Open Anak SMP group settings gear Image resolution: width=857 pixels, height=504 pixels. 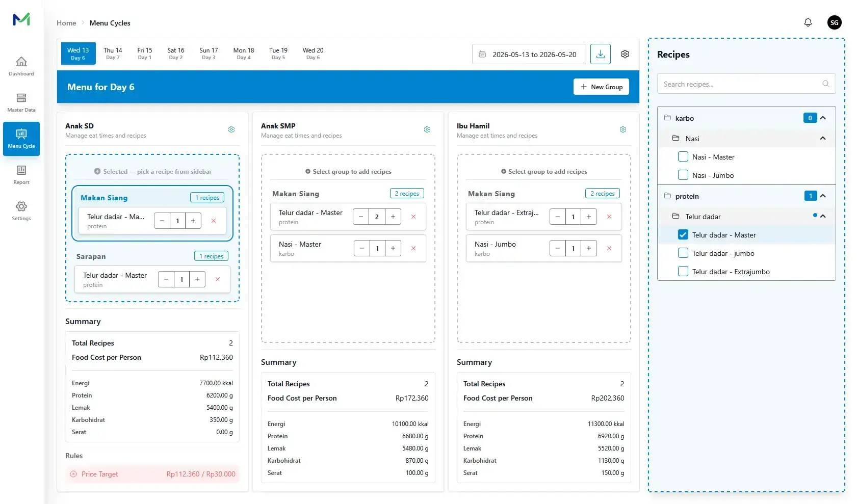[x=427, y=129]
